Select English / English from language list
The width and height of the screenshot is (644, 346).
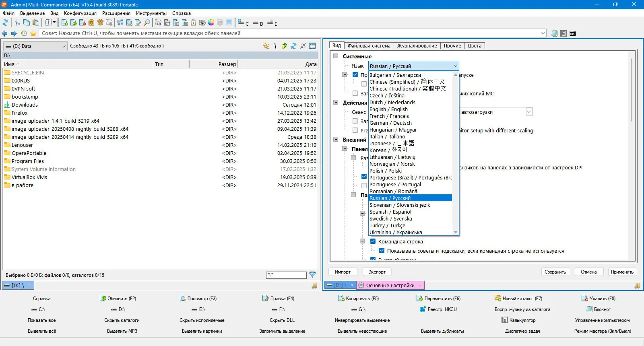pyautogui.click(x=388, y=109)
